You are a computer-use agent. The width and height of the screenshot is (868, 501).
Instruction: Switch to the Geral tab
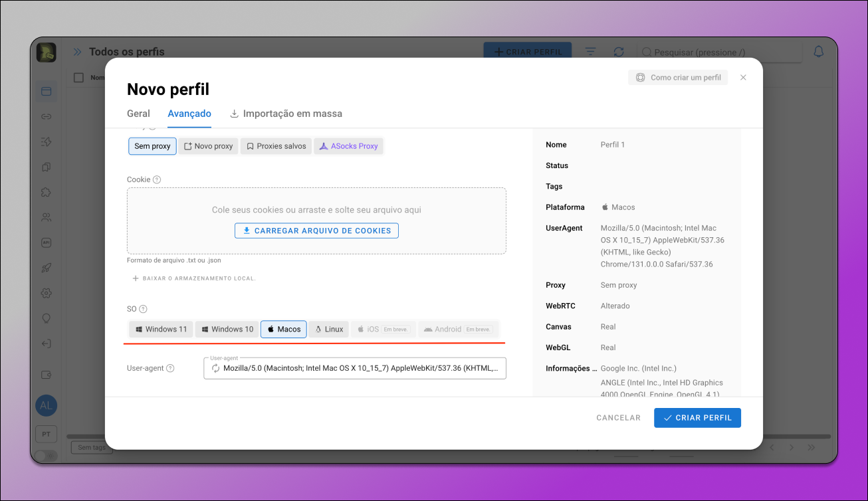138,114
